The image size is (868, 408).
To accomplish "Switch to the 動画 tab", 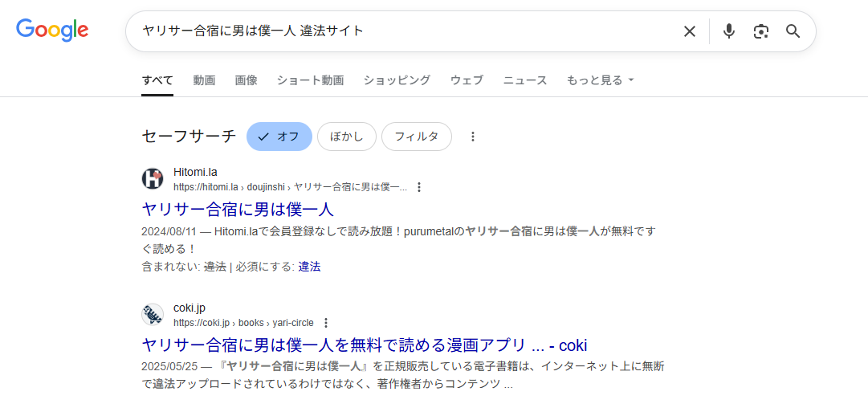I will [204, 80].
